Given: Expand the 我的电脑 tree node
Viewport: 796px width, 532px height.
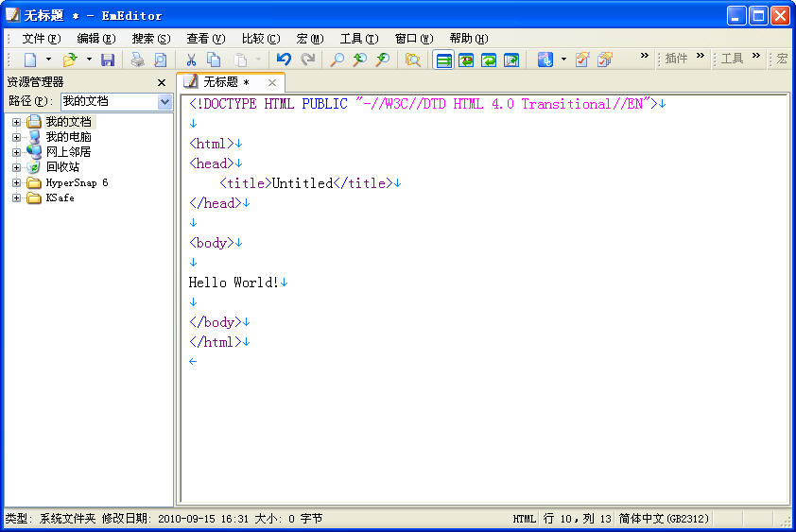Looking at the screenshot, I should point(16,137).
